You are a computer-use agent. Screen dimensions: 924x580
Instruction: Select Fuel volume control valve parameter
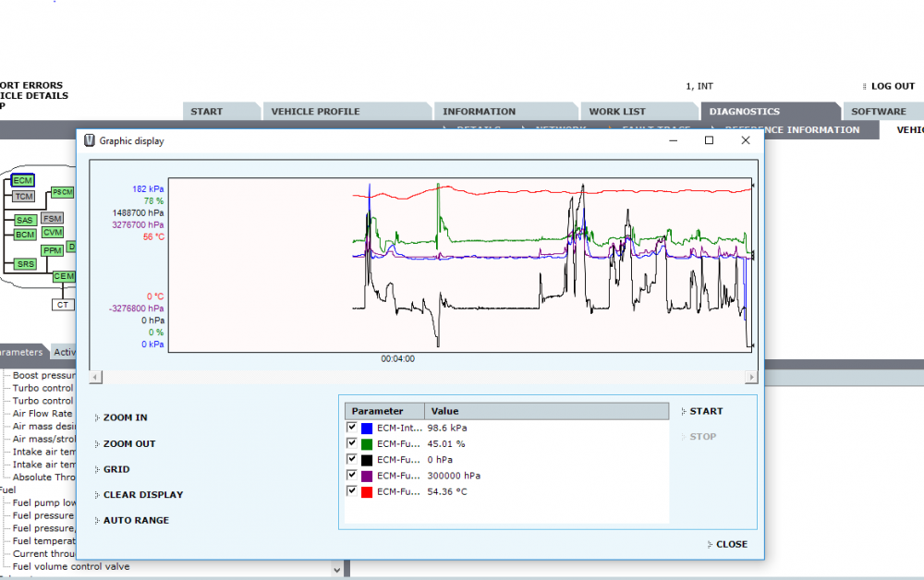click(x=71, y=566)
